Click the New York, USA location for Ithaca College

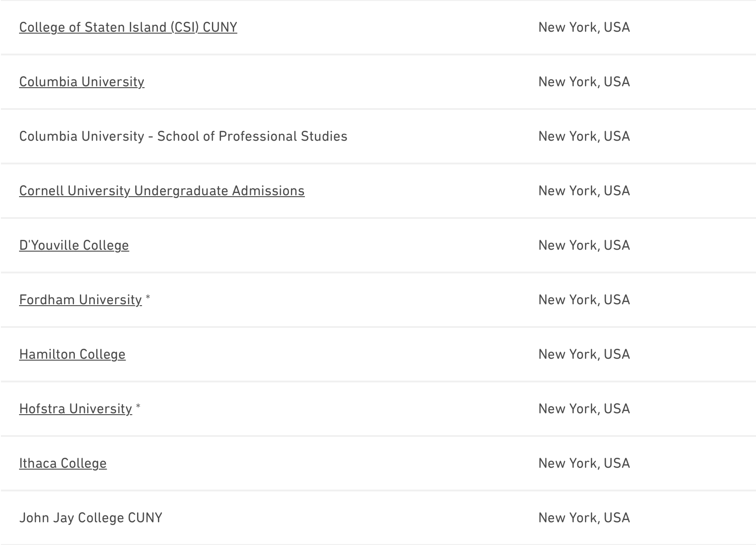(584, 463)
